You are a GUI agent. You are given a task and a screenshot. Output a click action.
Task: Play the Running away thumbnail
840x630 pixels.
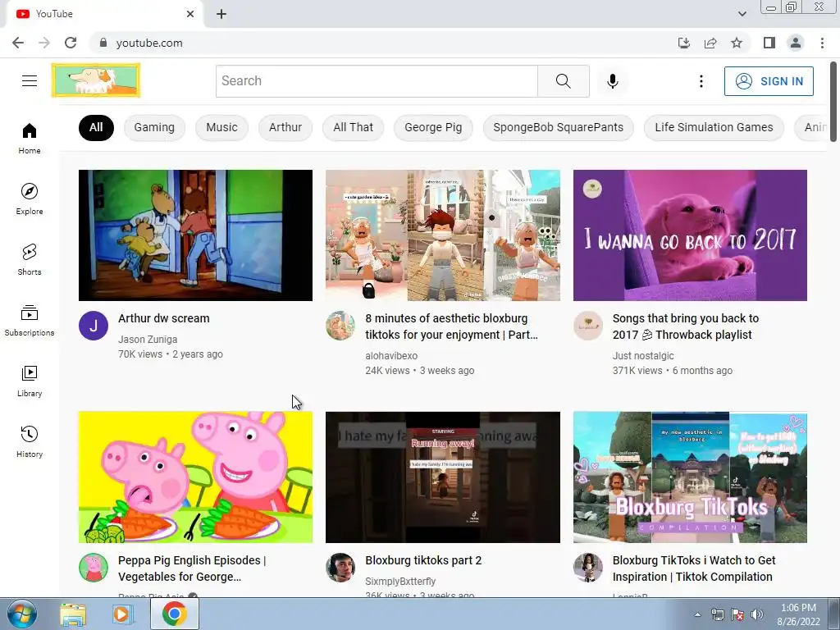pos(442,477)
